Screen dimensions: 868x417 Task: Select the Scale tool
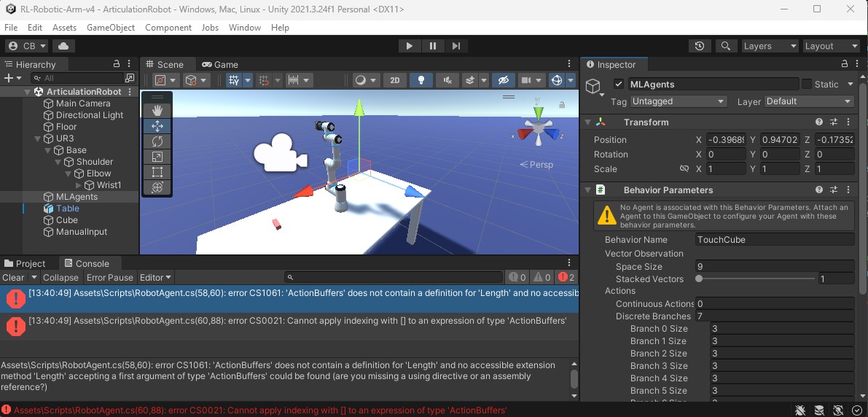(x=157, y=157)
